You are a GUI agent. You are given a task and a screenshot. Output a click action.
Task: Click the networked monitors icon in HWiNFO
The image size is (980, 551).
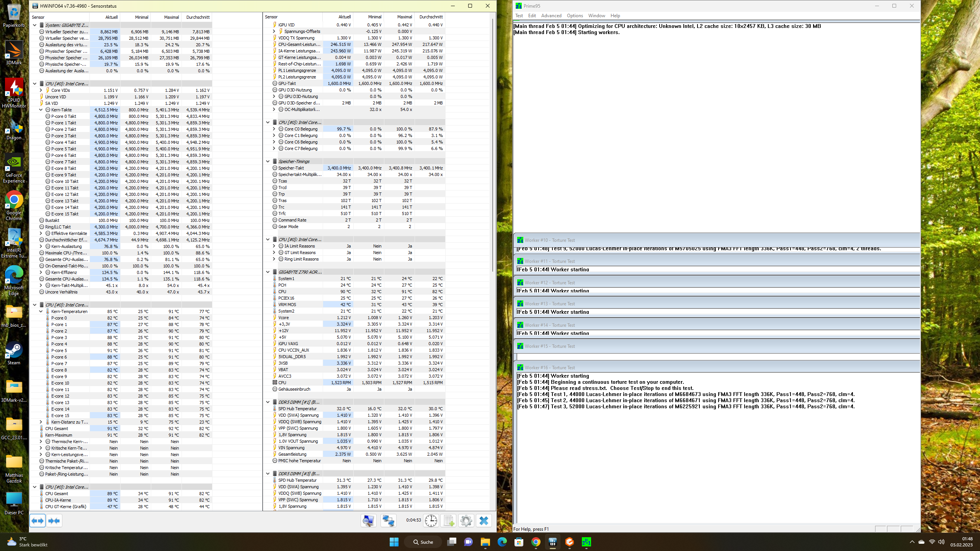pos(388,520)
